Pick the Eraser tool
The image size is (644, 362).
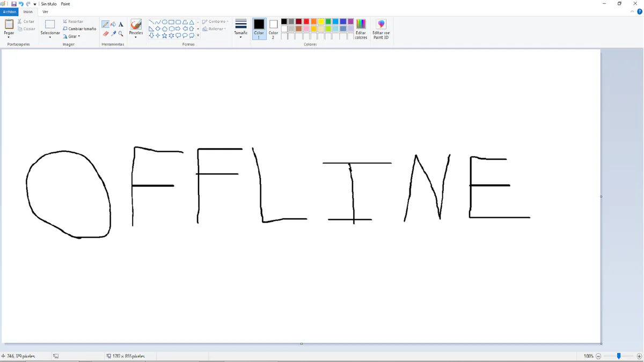pyautogui.click(x=106, y=33)
